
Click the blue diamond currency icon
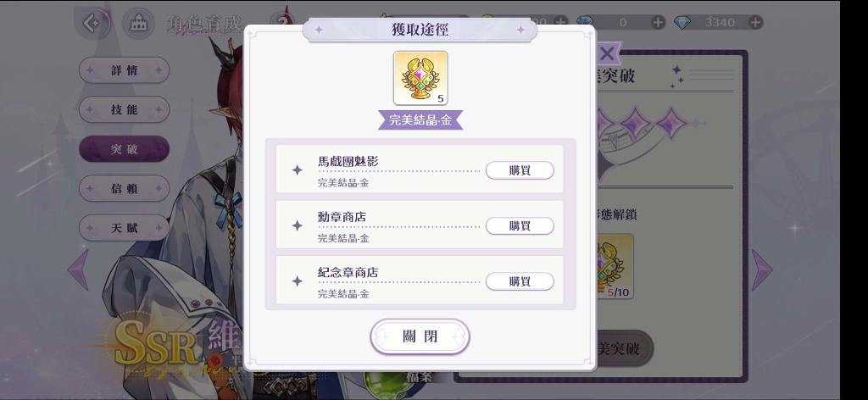[682, 22]
